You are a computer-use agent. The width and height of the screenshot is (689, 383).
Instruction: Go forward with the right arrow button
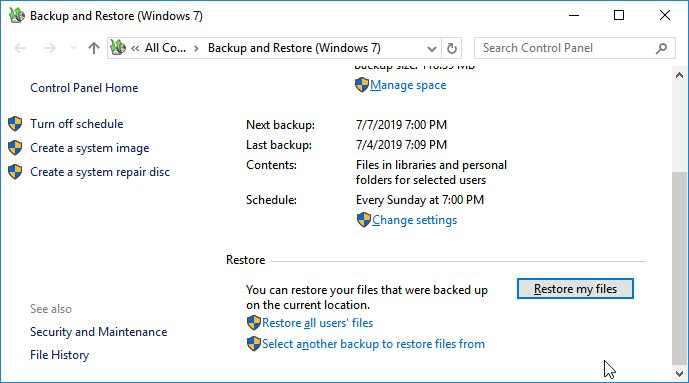(x=50, y=48)
